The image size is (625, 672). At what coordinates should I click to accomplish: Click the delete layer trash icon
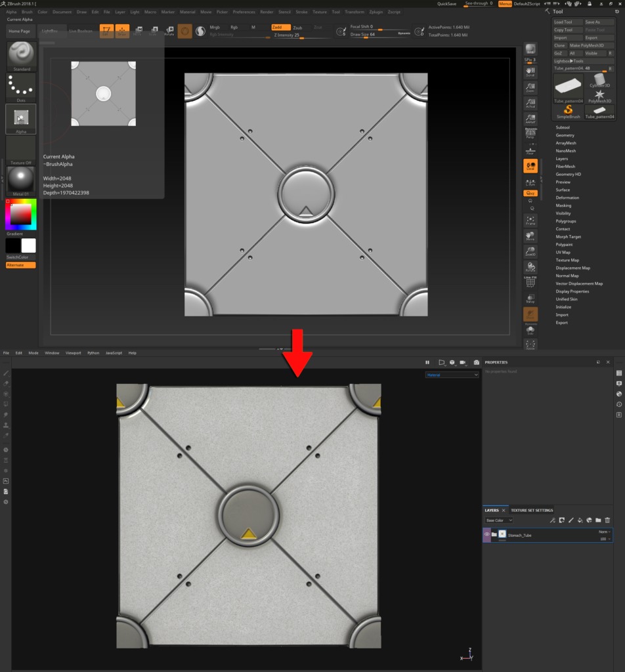click(607, 520)
